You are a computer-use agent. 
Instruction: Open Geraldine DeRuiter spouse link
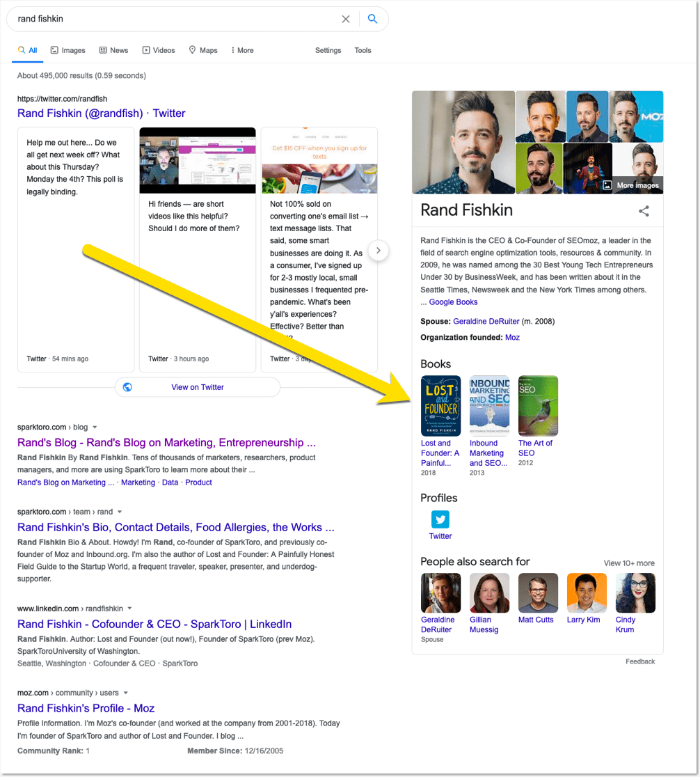[x=482, y=322]
